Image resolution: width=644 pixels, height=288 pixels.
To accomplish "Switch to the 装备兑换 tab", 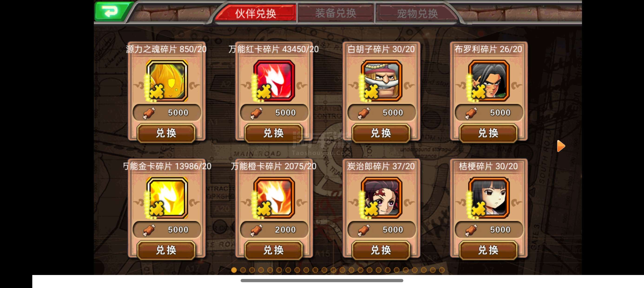I will 335,13.
